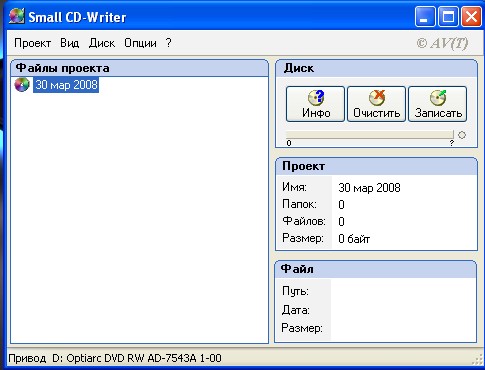
Task: Click the Файлы проекта panel header
Action: [139, 68]
